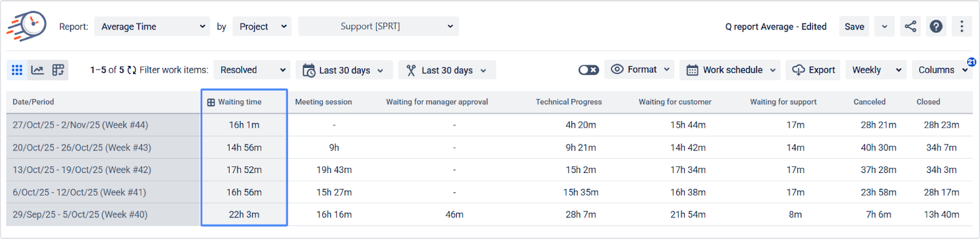Click the Meeting session column header
The height and width of the screenshot is (239, 980).
[x=323, y=102]
